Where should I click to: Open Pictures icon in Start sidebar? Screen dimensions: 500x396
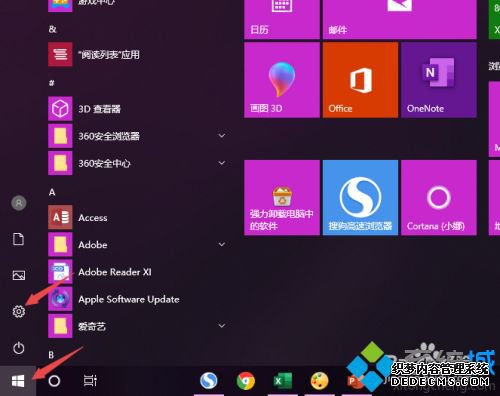click(x=19, y=275)
